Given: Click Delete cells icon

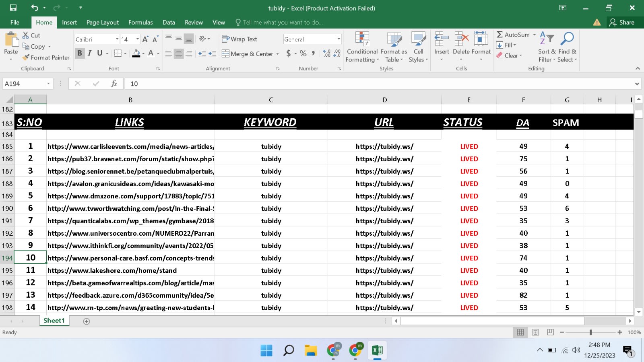Looking at the screenshot, I should click(461, 39).
